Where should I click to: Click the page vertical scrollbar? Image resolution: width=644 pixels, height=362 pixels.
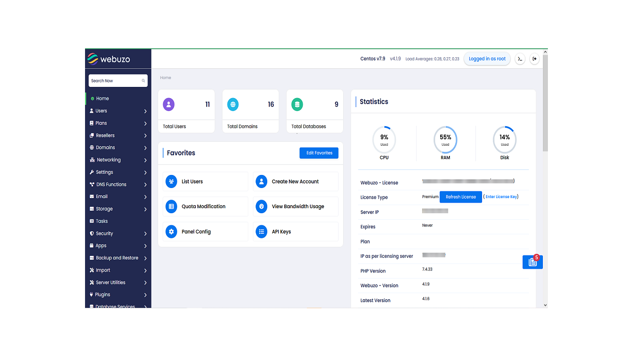coord(545,103)
